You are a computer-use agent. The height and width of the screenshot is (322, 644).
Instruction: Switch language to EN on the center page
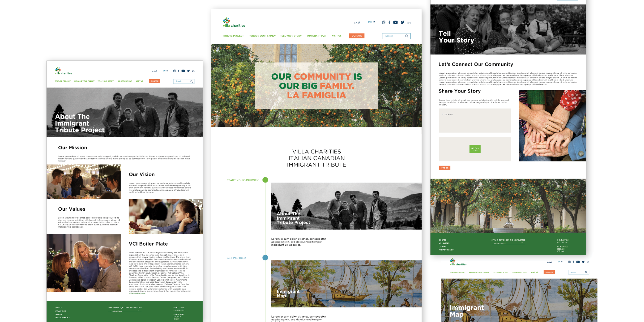(x=370, y=22)
